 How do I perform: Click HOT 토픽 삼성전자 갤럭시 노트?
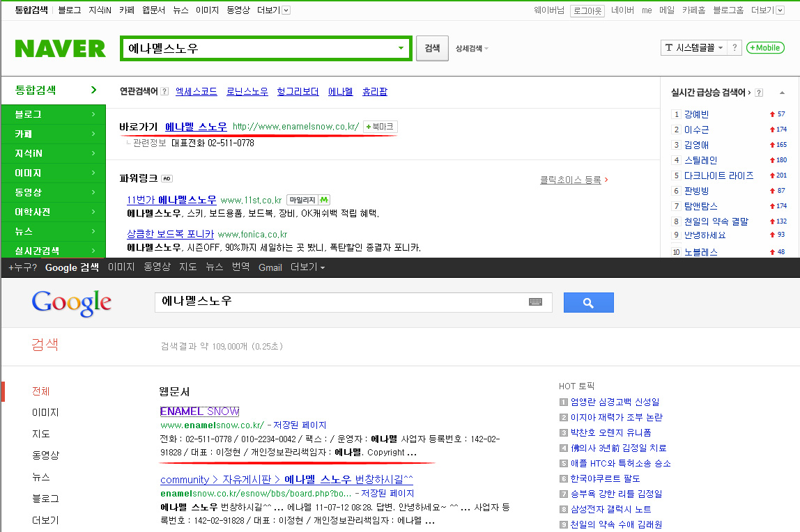point(610,509)
